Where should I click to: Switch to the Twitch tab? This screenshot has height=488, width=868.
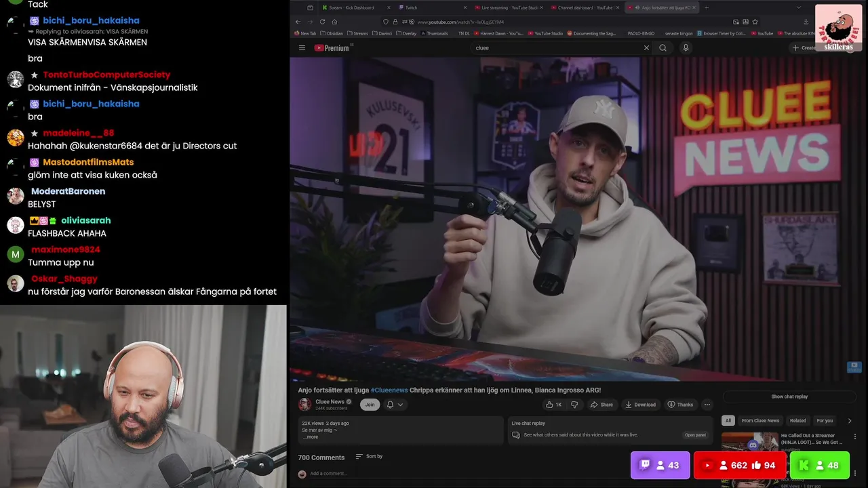pos(432,7)
